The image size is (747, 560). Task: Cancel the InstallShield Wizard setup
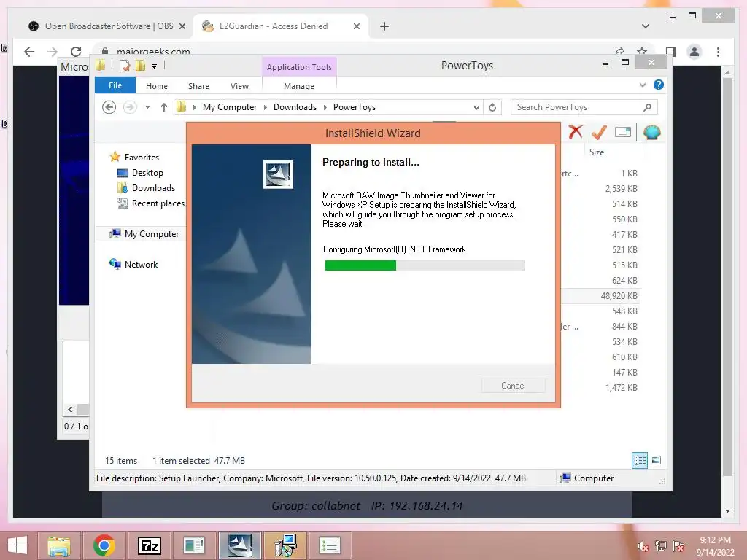pyautogui.click(x=513, y=385)
